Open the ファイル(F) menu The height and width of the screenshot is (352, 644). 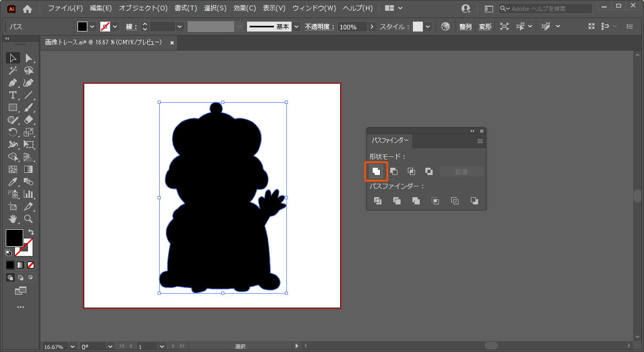point(65,8)
